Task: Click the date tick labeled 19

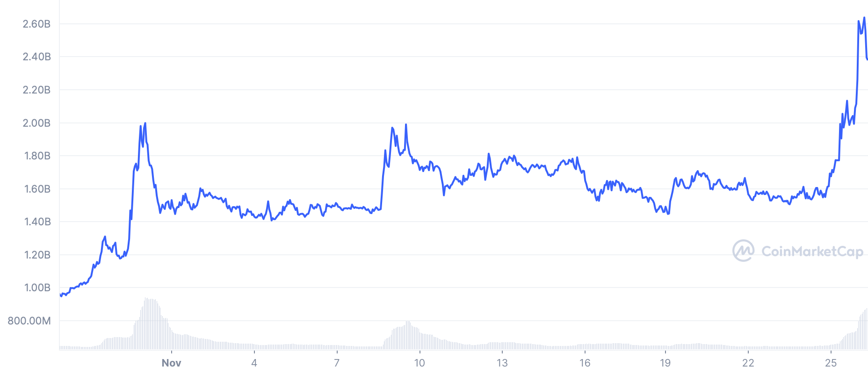Action: click(665, 363)
